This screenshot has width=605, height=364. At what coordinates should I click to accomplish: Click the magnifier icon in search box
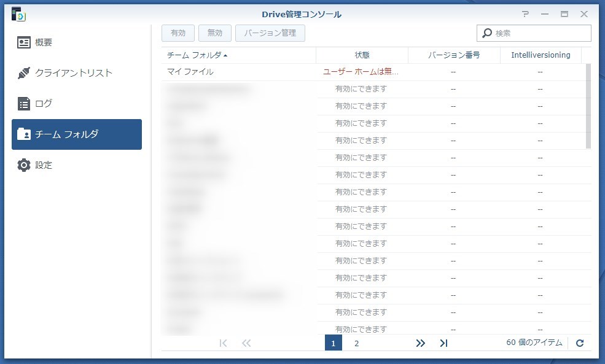click(x=487, y=33)
